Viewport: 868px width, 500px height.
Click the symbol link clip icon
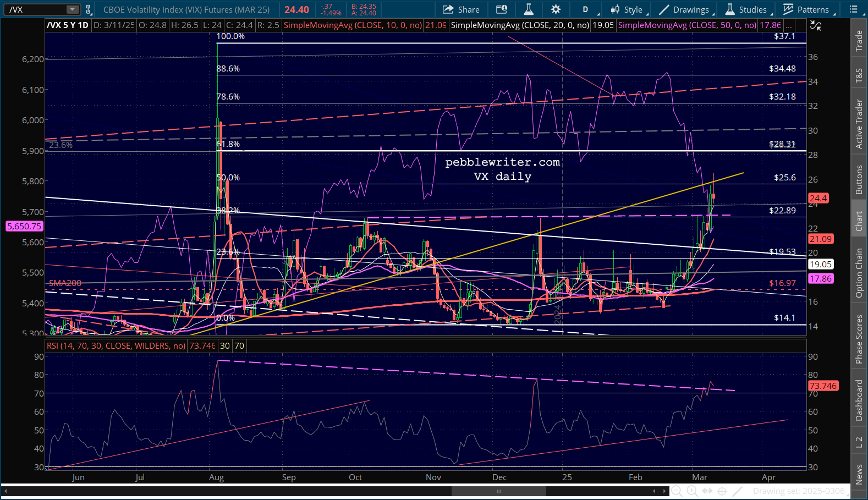(89, 9)
